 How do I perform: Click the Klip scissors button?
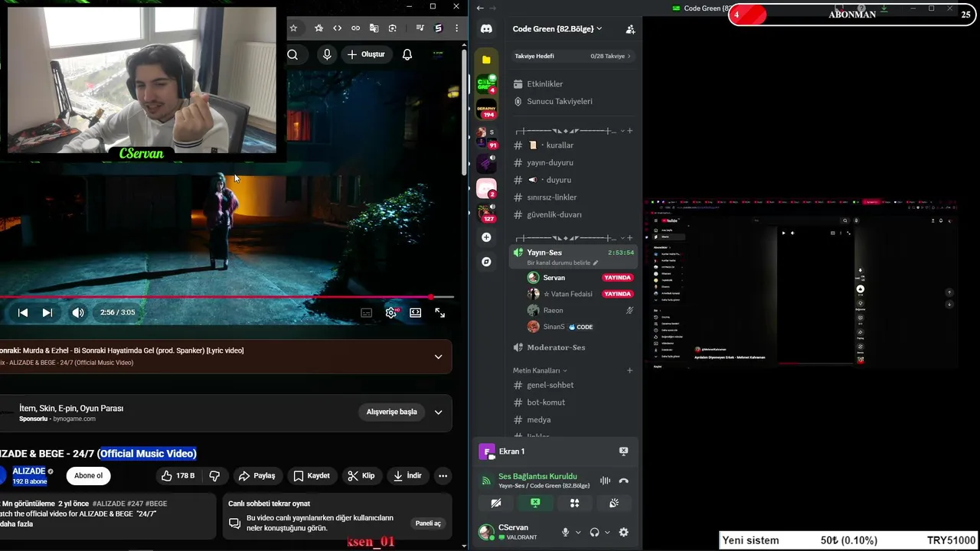[x=361, y=475]
